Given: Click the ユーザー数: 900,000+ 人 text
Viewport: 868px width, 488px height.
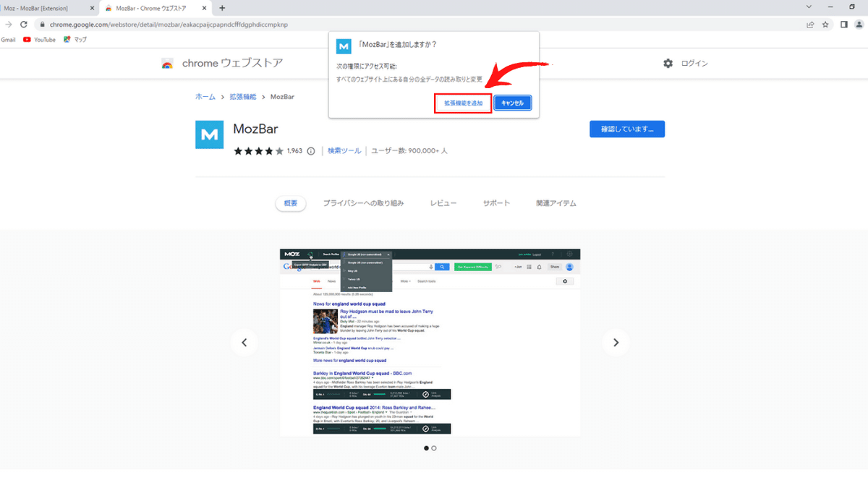Looking at the screenshot, I should click(409, 151).
